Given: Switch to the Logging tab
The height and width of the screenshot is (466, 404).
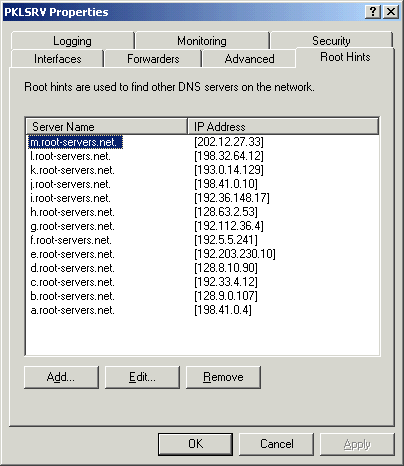Looking at the screenshot, I should point(72,41).
